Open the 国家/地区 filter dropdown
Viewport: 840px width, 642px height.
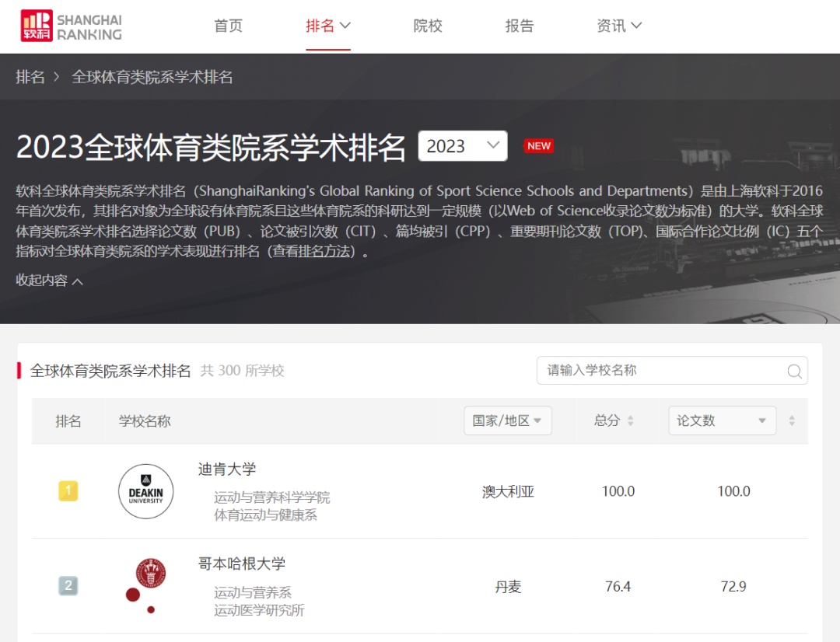507,420
